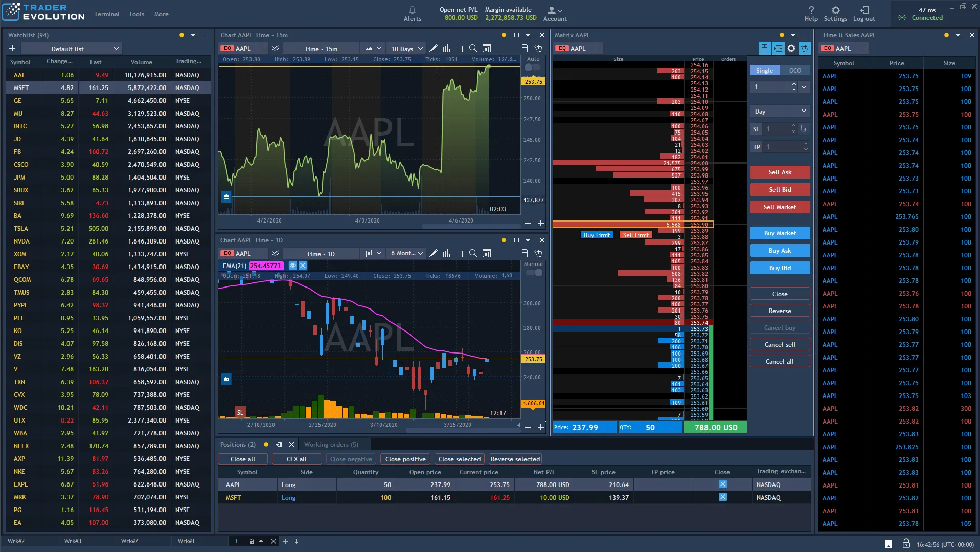The image size is (980, 552).
Task: Open Matrix settings via the gear icon
Action: tap(791, 48)
